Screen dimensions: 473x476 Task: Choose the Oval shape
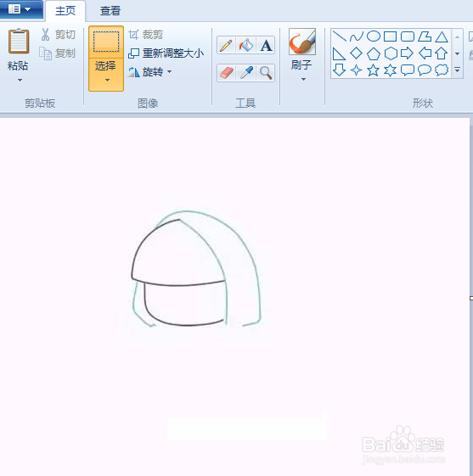374,36
